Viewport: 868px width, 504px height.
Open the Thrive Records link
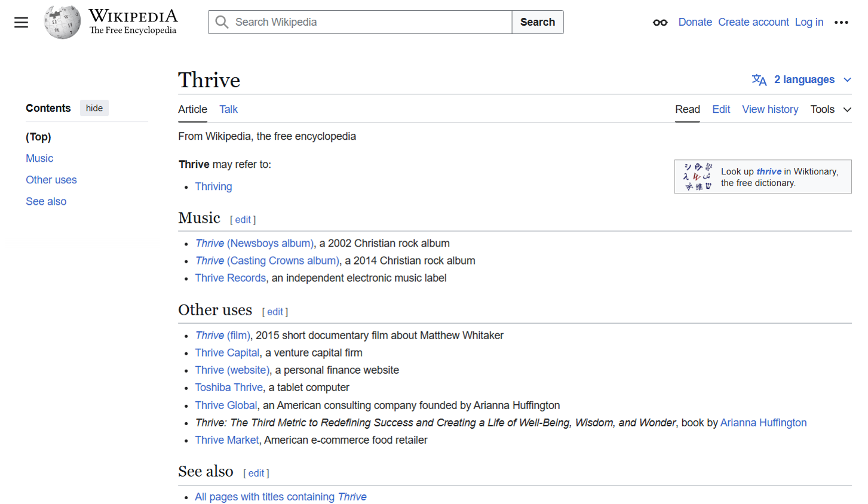point(230,278)
